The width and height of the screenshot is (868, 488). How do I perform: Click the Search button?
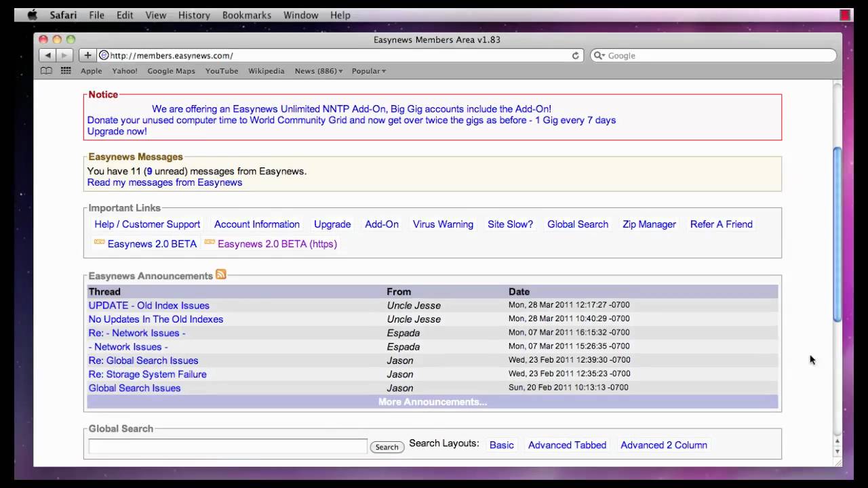(387, 447)
